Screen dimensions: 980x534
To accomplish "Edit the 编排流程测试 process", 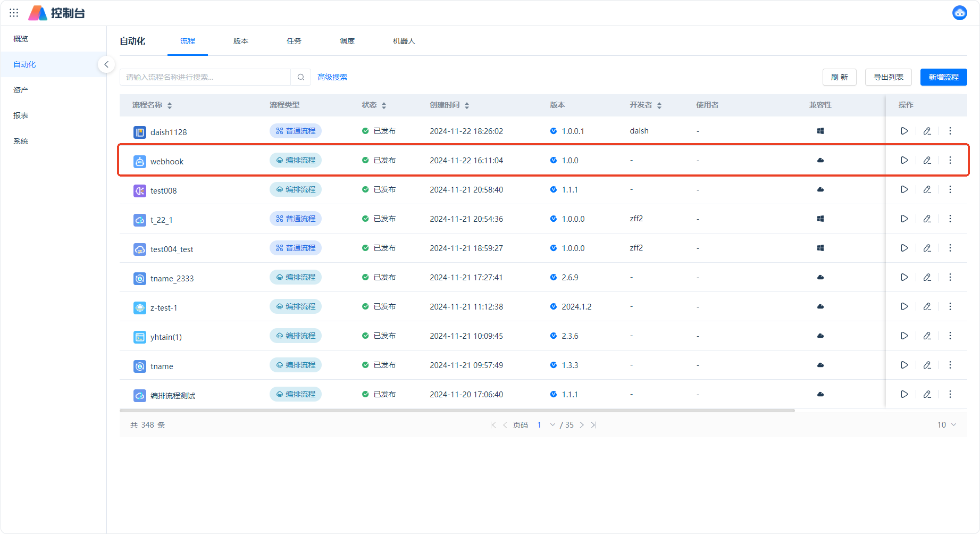I will coord(927,394).
